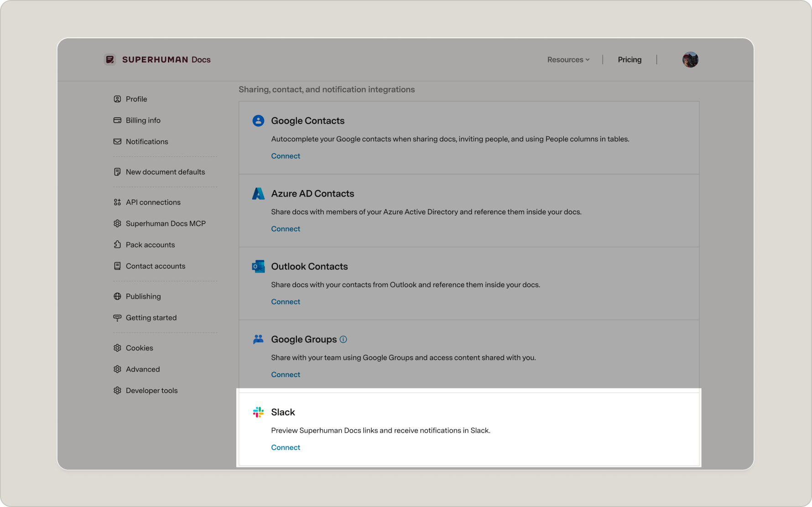The width and height of the screenshot is (812, 507).
Task: Click the Notifications envelope icon
Action: (x=117, y=141)
